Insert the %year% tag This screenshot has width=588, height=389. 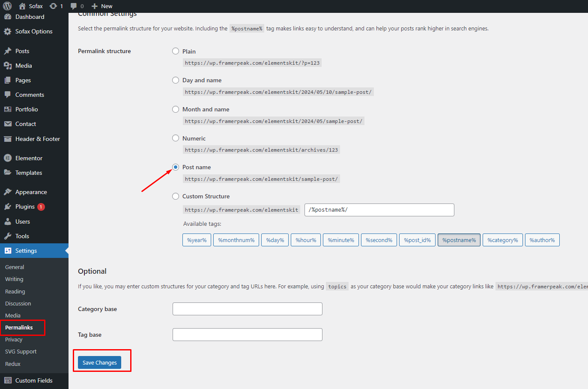tap(197, 240)
